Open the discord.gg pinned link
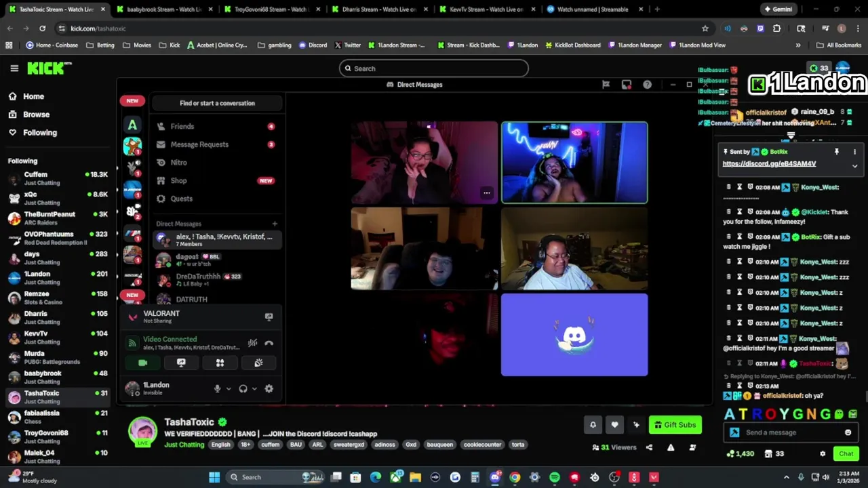868x488 pixels. coord(769,164)
